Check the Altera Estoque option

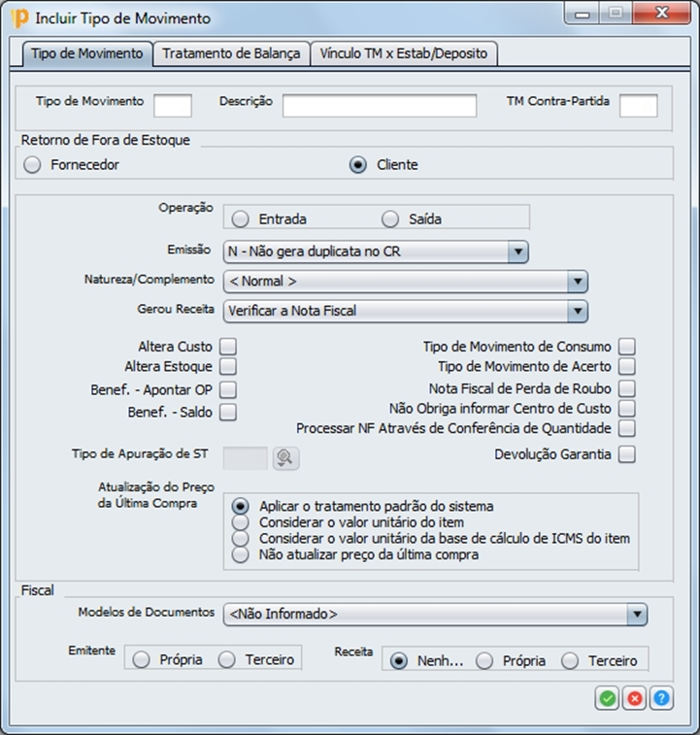click(x=228, y=367)
